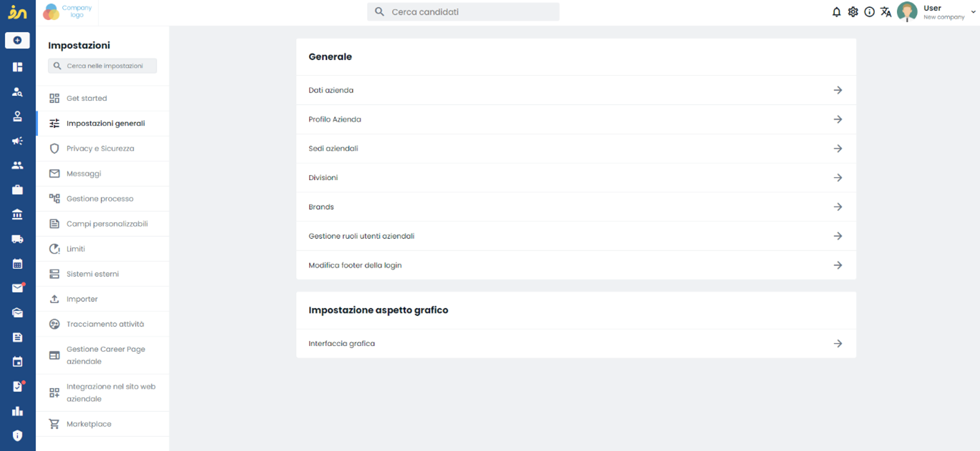Open Gestione ruoli utenti aziendali
The height and width of the screenshot is (451, 980).
tap(576, 236)
